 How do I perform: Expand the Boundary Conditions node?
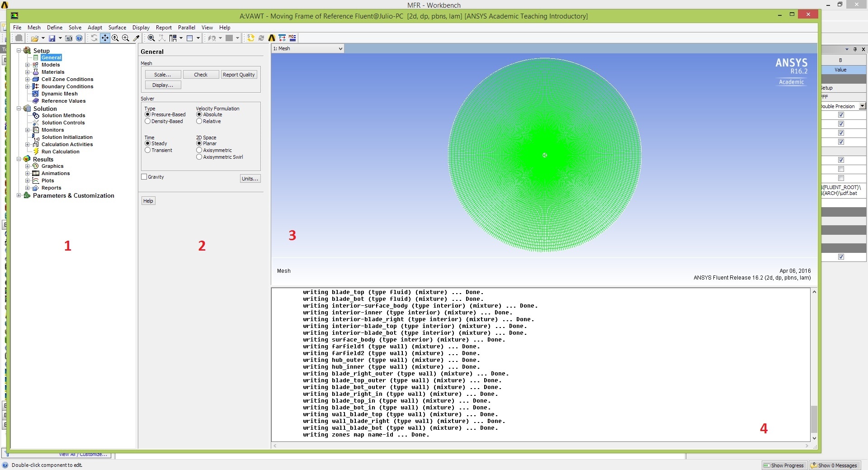coord(27,86)
